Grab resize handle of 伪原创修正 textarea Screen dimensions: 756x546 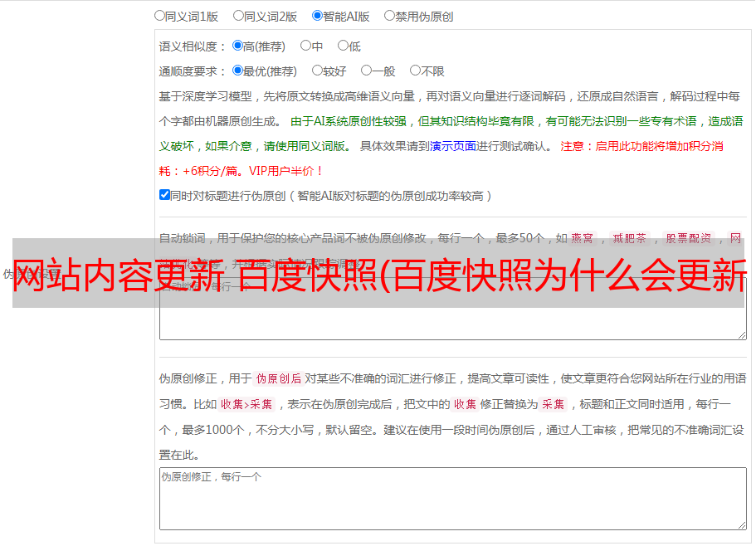(x=742, y=525)
